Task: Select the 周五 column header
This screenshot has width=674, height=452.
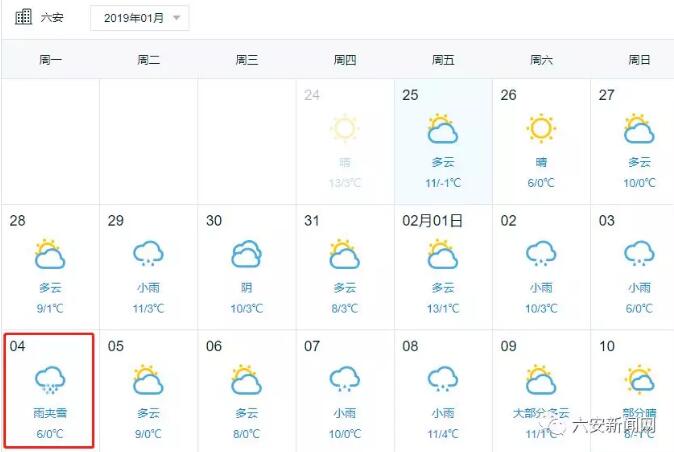Action: click(x=443, y=60)
